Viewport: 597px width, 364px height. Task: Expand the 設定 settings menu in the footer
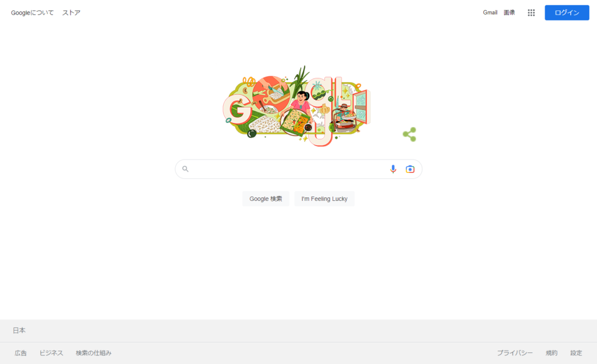point(576,353)
